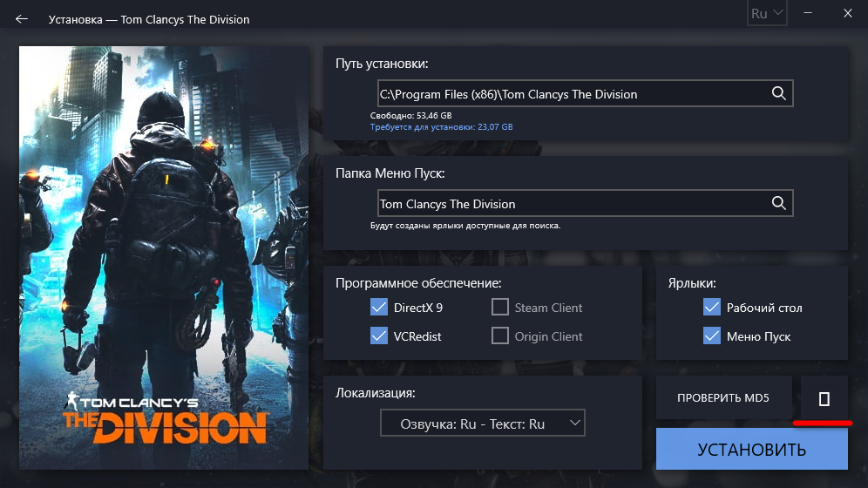
Task: Click the Требуется для установки: 23,07 GB text
Action: pyautogui.click(x=441, y=126)
